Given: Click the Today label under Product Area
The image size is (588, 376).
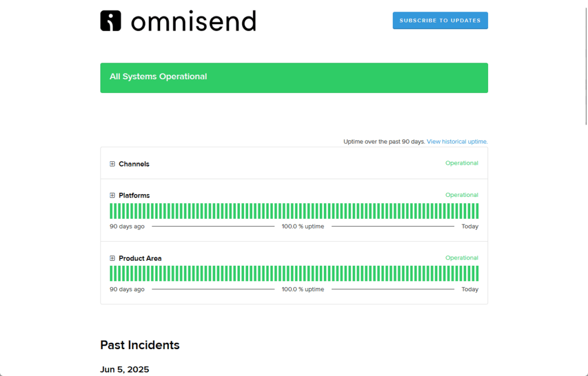Looking at the screenshot, I should pos(470,289).
